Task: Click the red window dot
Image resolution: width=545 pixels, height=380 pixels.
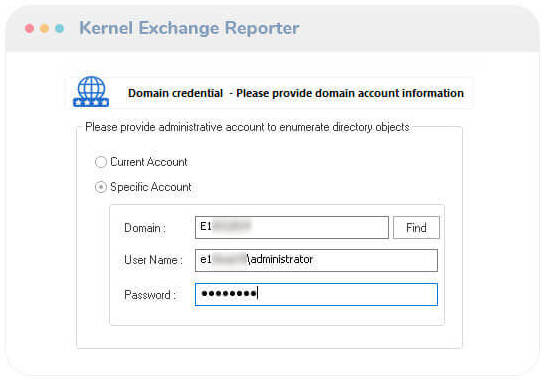Action: [30, 28]
